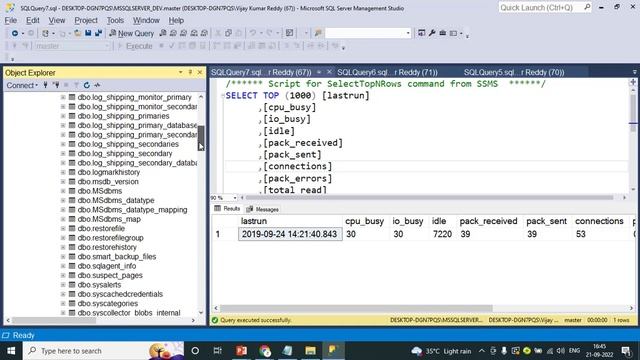The image size is (640, 360).
Task: Click the Execute query button
Action: (135, 46)
